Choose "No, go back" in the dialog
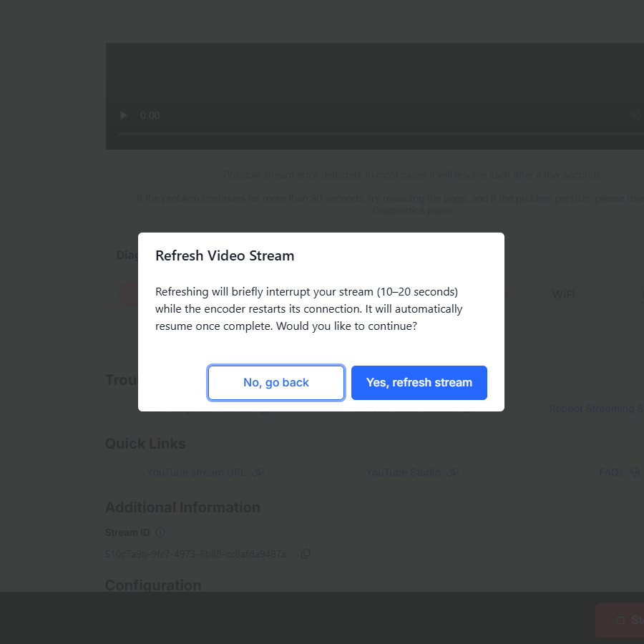 click(x=276, y=383)
